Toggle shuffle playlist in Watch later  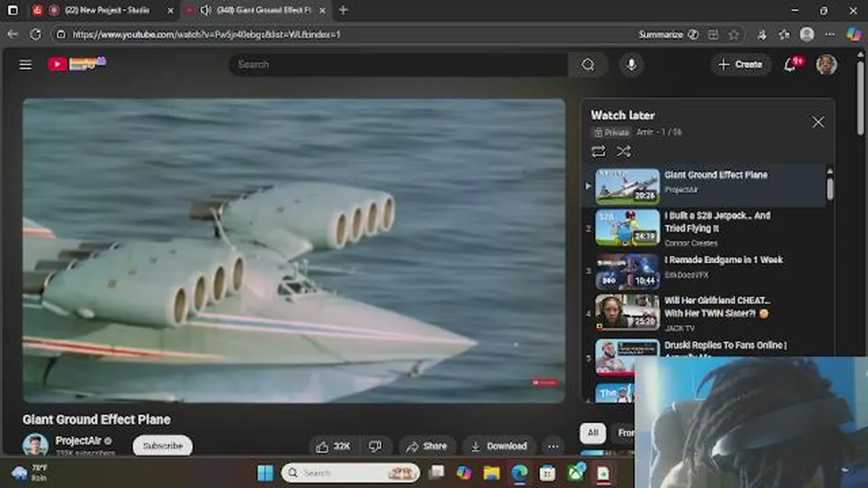click(623, 151)
